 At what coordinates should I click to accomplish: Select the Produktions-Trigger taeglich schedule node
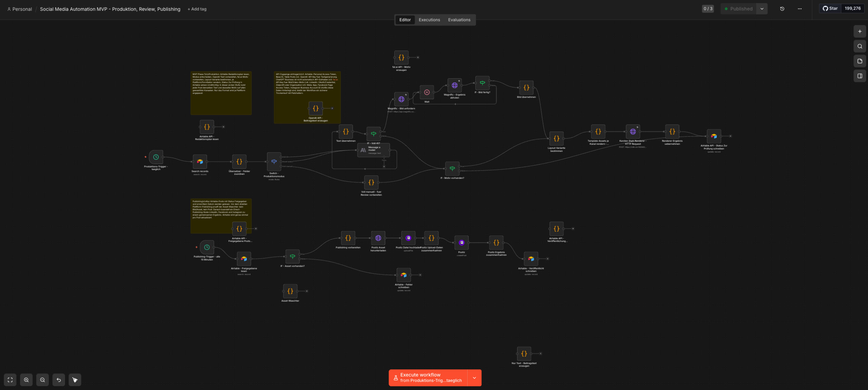click(x=156, y=157)
